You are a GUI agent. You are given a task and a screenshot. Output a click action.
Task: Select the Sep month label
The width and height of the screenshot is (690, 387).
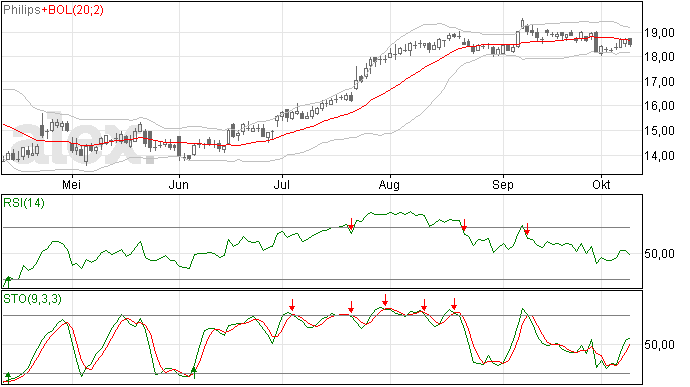tap(503, 184)
